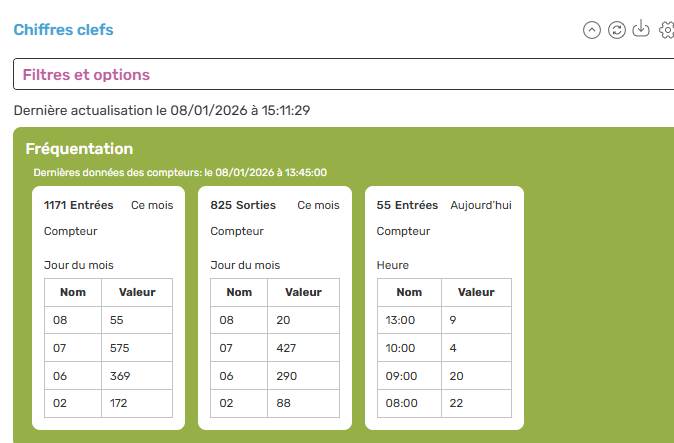Sort by Nom in the 1171 Entrées table
Viewport: 674px width, 443px height.
pyautogui.click(x=73, y=292)
